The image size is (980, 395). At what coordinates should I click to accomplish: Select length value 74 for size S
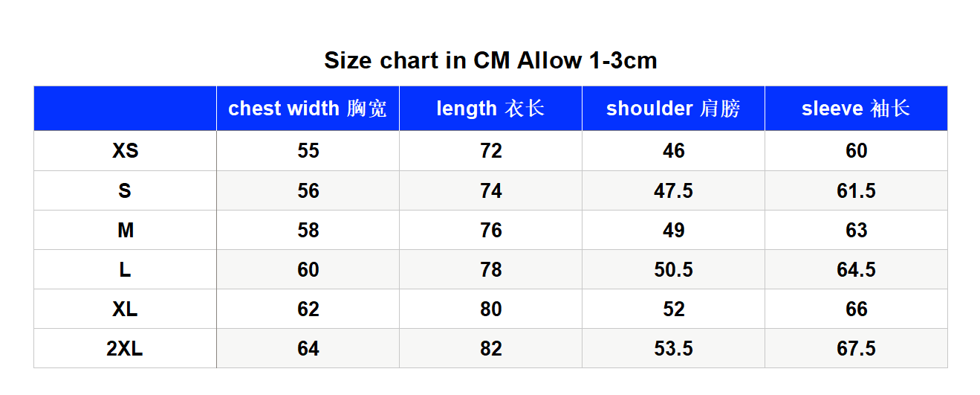coord(490,190)
